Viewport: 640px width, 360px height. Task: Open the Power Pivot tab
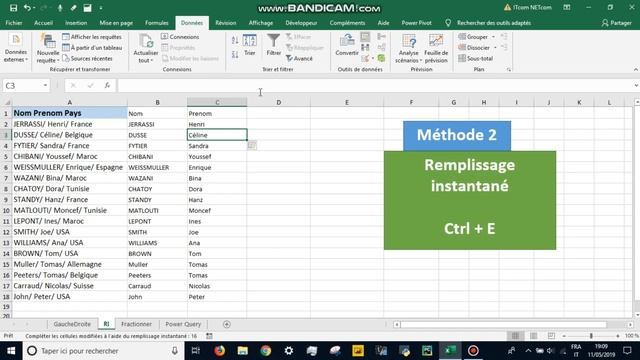[416, 23]
